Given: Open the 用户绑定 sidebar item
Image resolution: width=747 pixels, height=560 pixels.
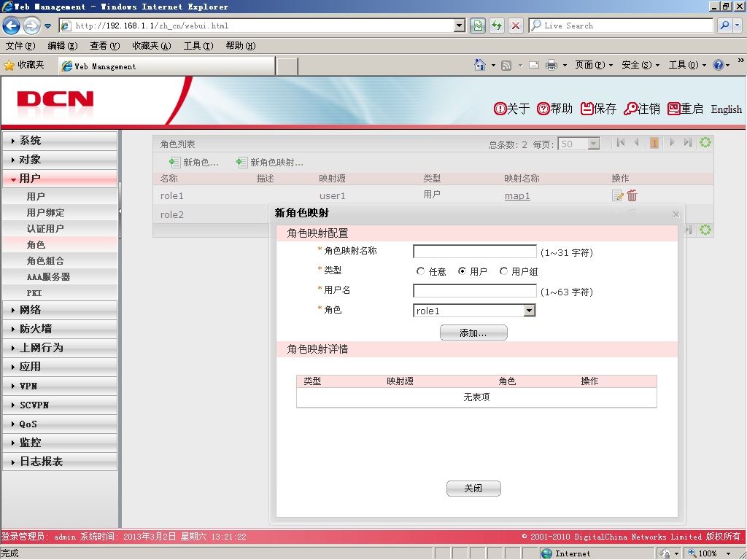Looking at the screenshot, I should (x=60, y=213).
